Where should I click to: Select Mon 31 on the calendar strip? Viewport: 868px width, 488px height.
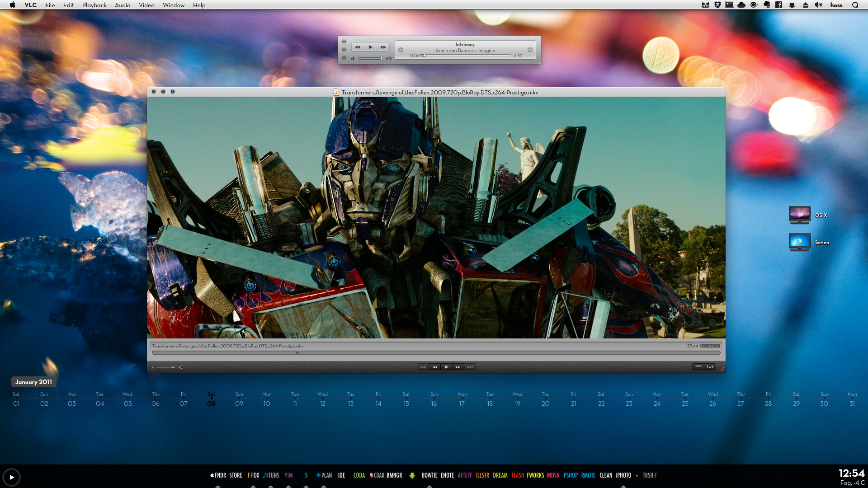pyautogui.click(x=852, y=399)
